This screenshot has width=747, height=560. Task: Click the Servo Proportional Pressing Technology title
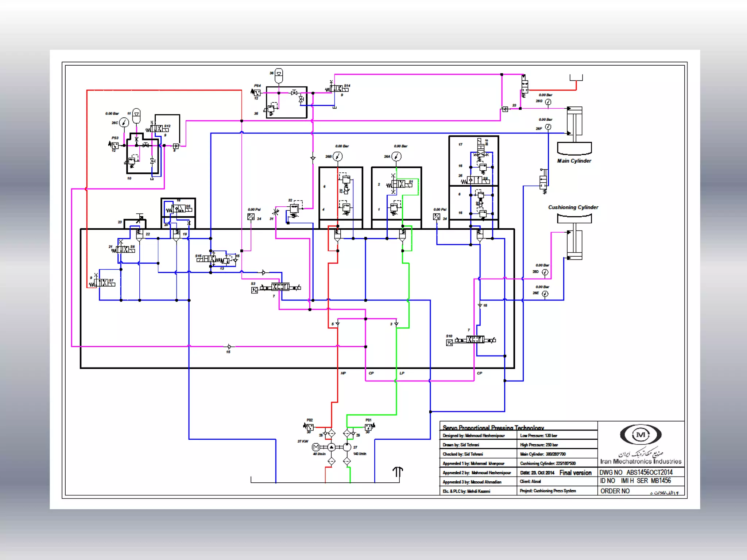point(493,428)
